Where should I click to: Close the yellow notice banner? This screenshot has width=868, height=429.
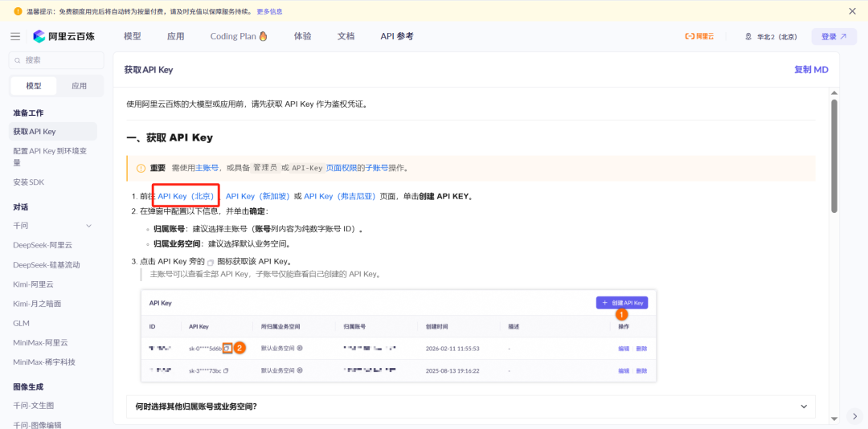click(x=853, y=11)
